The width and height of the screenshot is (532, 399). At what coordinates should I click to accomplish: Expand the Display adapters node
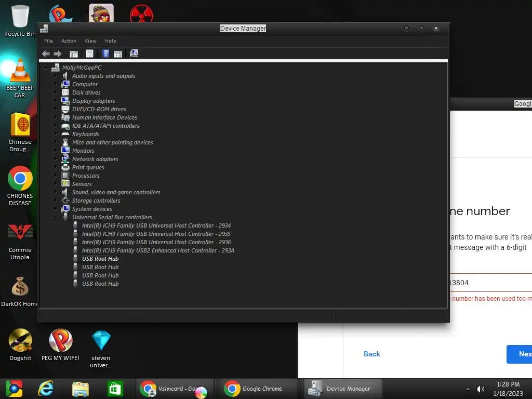[56, 101]
